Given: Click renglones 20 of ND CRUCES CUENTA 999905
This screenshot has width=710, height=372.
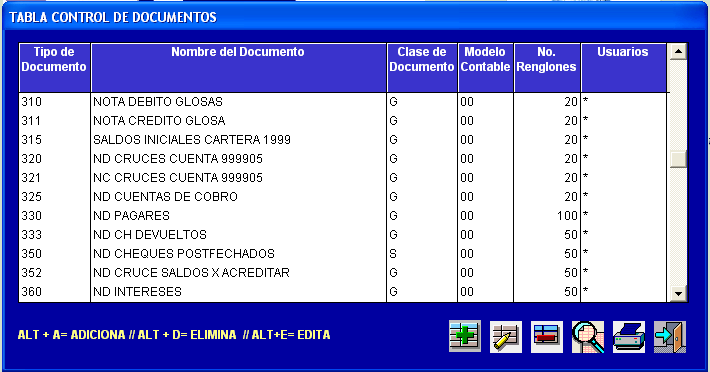Looking at the screenshot, I should (547, 159).
